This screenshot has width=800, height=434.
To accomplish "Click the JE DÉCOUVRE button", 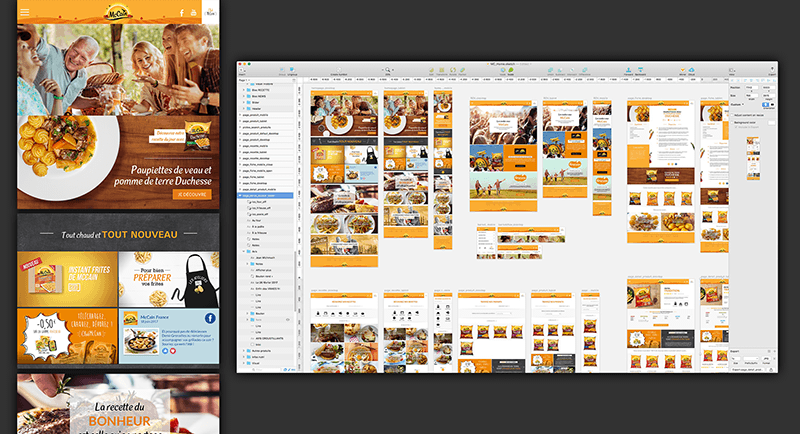I will 192,194.
